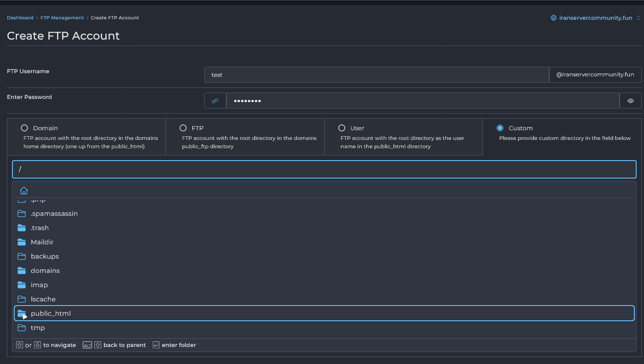Screen dimensions: 644x364
Task: Click the backups folder icon
Action: [x=22, y=256]
